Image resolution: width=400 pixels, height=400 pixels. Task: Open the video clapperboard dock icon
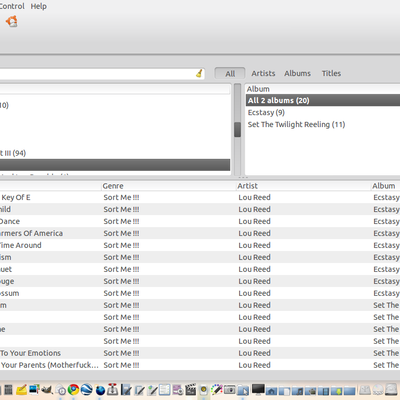point(190,389)
